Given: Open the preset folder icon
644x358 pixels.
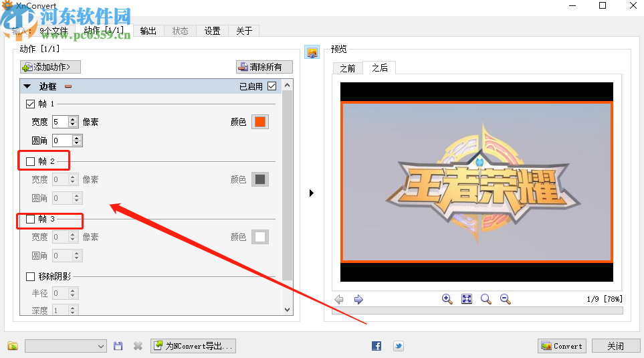Looking at the screenshot, I should click(13, 346).
